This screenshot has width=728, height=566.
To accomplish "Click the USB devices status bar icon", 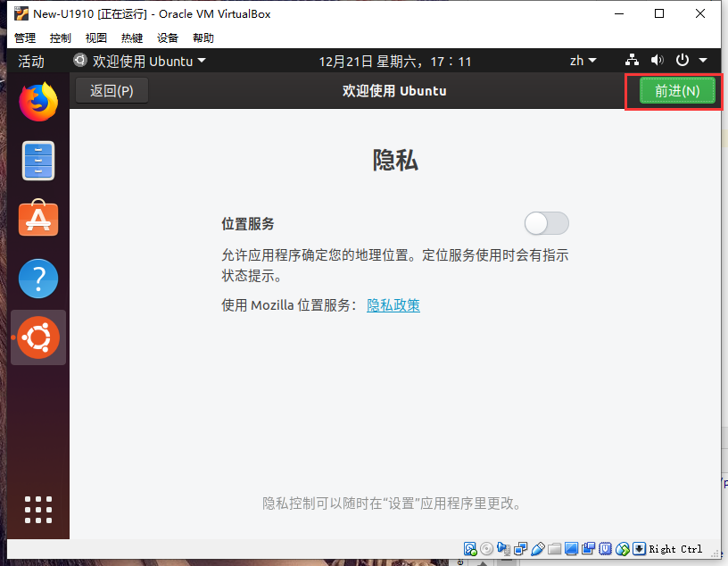I will click(x=537, y=548).
